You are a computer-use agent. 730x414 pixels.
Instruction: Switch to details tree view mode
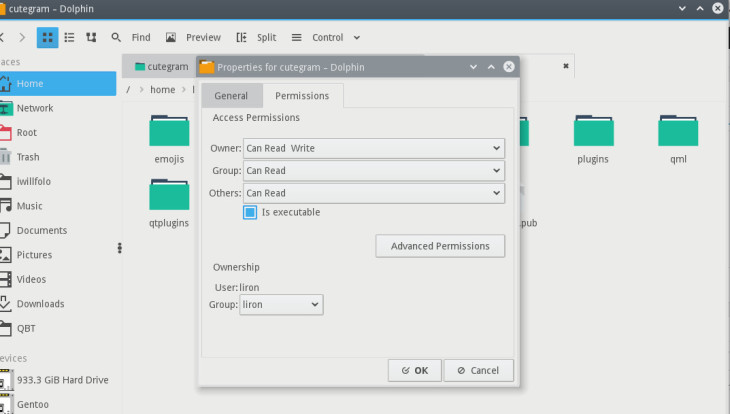91,37
